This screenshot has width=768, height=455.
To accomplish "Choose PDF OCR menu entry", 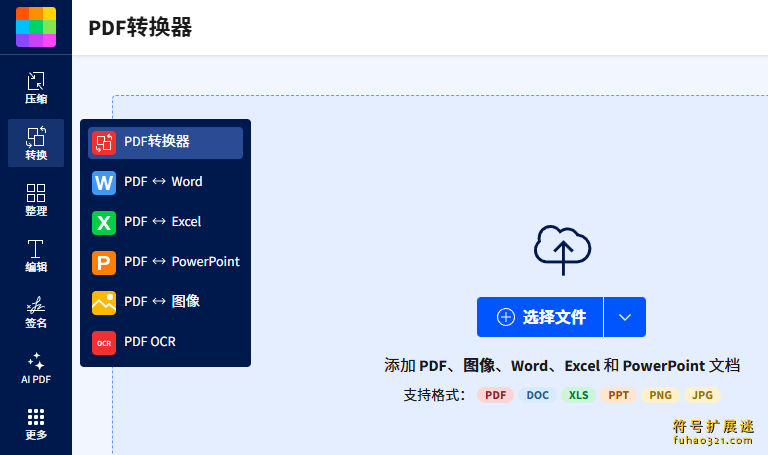I will click(166, 343).
